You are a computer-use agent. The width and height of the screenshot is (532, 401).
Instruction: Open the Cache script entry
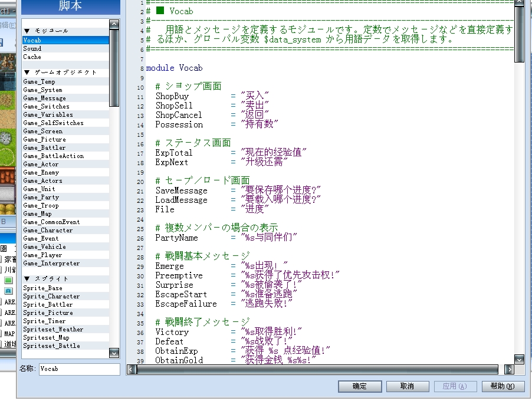pyautogui.click(x=66, y=57)
